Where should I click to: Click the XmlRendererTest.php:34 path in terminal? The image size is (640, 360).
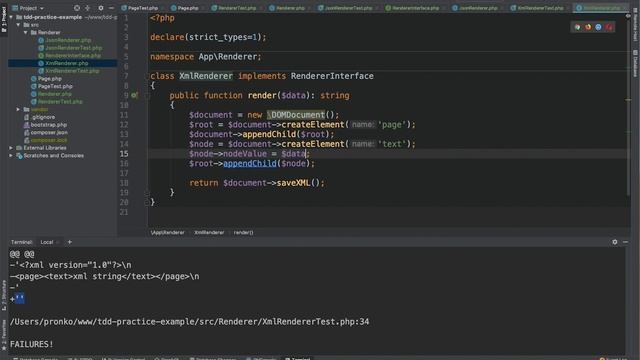point(189,322)
